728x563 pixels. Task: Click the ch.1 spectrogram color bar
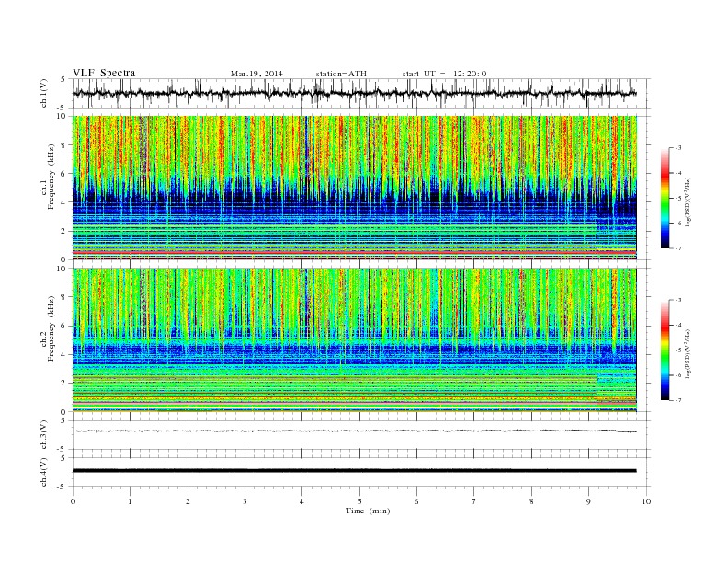[x=665, y=198]
